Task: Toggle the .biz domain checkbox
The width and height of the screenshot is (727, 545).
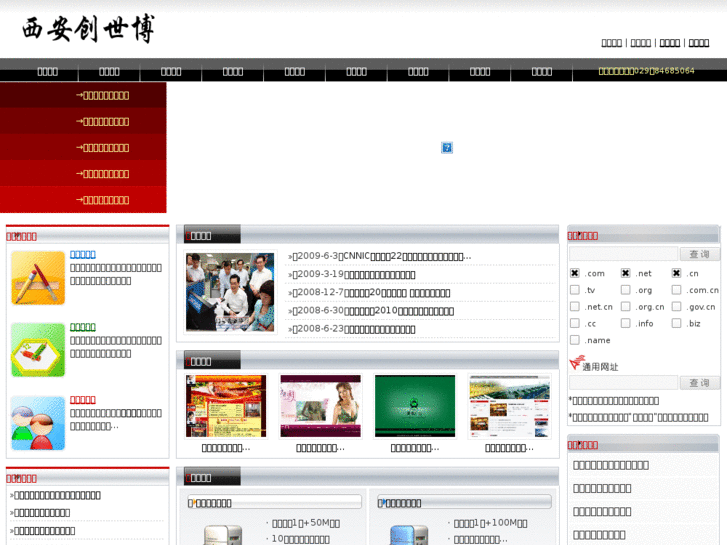Action: (x=676, y=323)
